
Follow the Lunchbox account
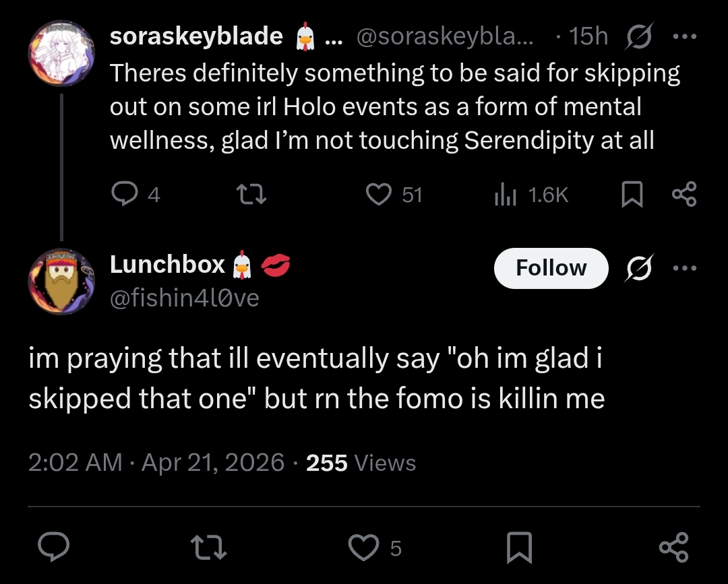tap(551, 268)
